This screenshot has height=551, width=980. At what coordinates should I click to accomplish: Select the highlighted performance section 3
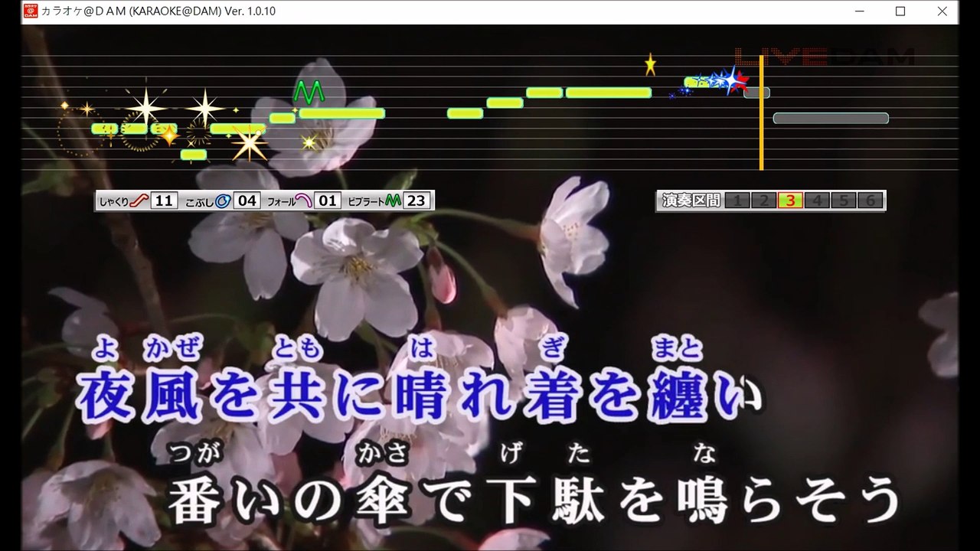pos(790,201)
